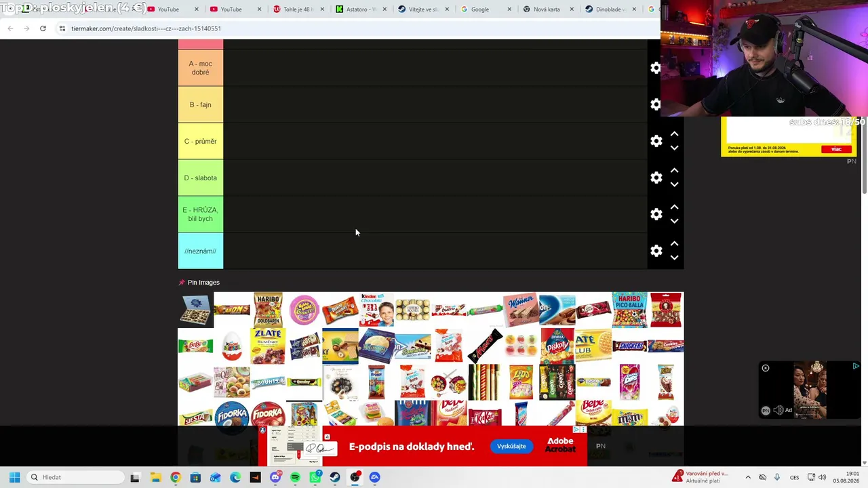Pick the Zlaté Ruměnky image
Screen dimensions: 868x488
(x=268, y=346)
